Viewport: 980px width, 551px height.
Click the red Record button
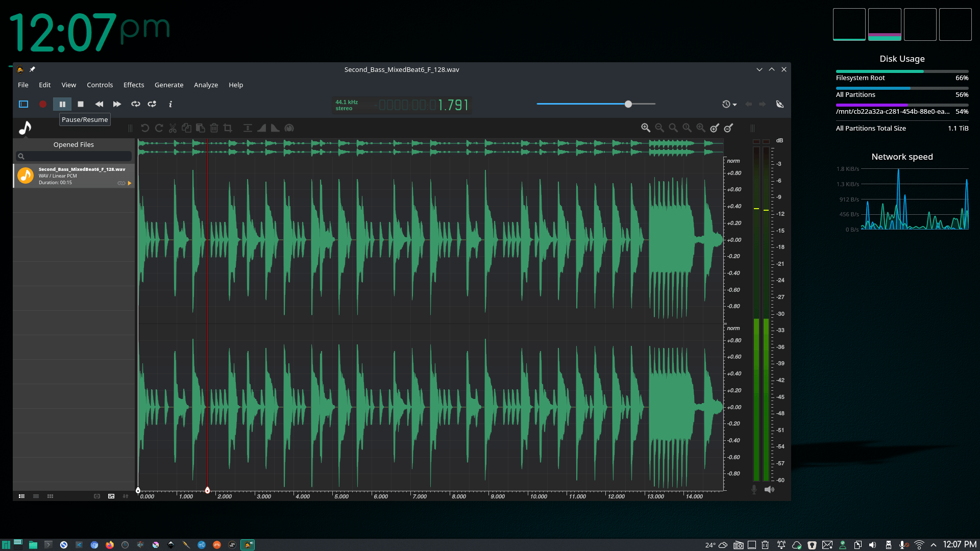click(x=43, y=104)
